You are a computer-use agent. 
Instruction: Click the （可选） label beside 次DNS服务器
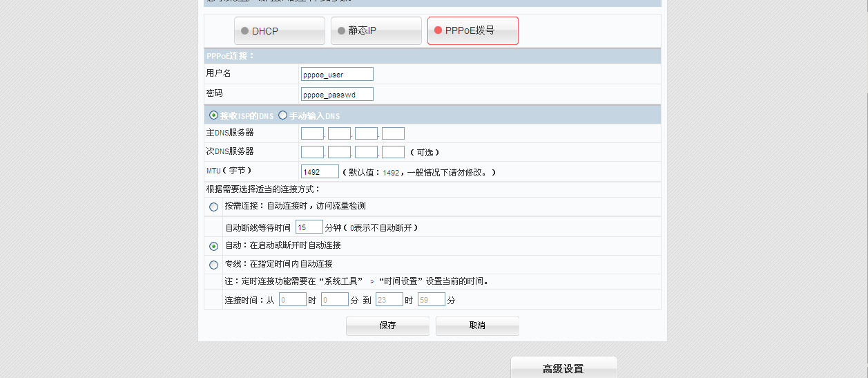[x=425, y=152]
